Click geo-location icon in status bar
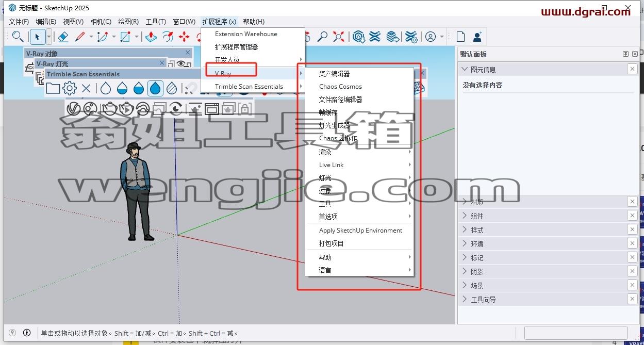This screenshot has height=345, width=644. click(x=12, y=333)
